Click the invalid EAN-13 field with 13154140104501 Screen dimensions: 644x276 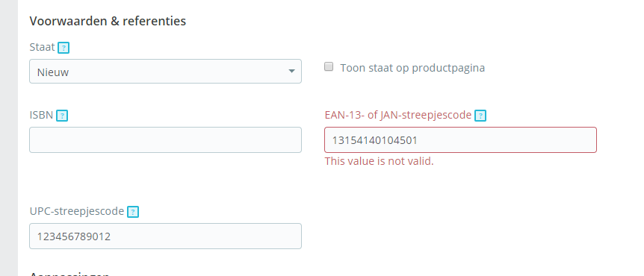[x=460, y=139]
